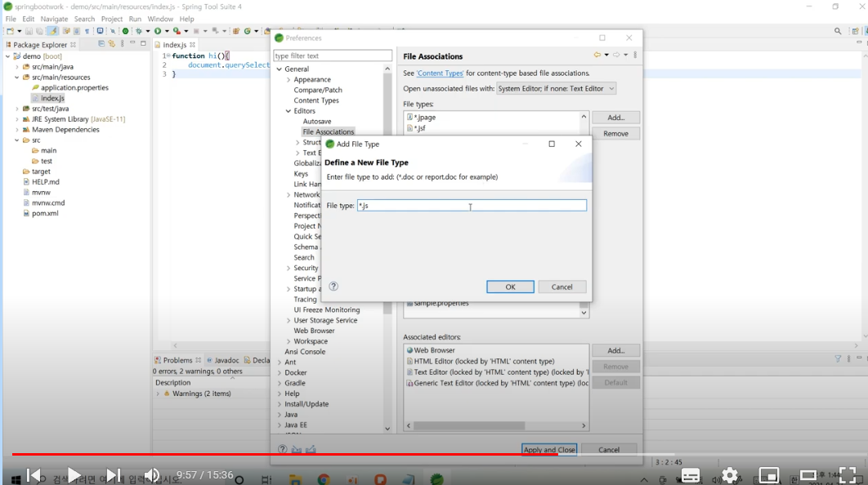This screenshot has height=485, width=868.
Task: Click the Run with external tools icon
Action: point(177,32)
